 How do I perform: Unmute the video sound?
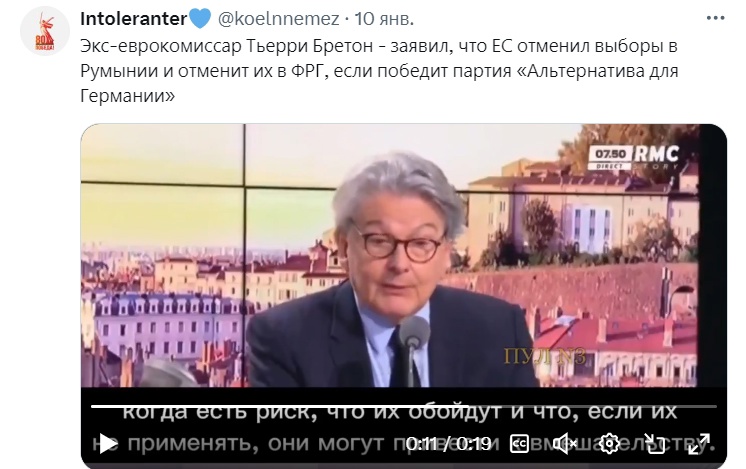[x=564, y=444]
